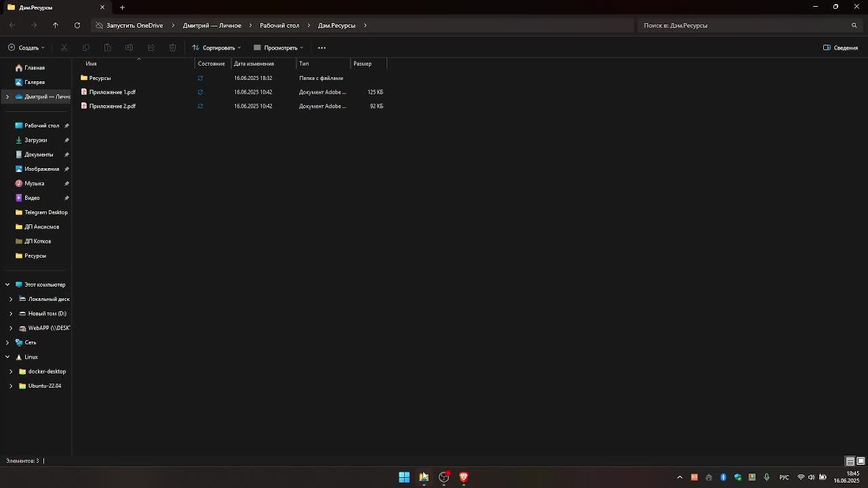
Task: Open the Сортировать dropdown
Action: [216, 47]
